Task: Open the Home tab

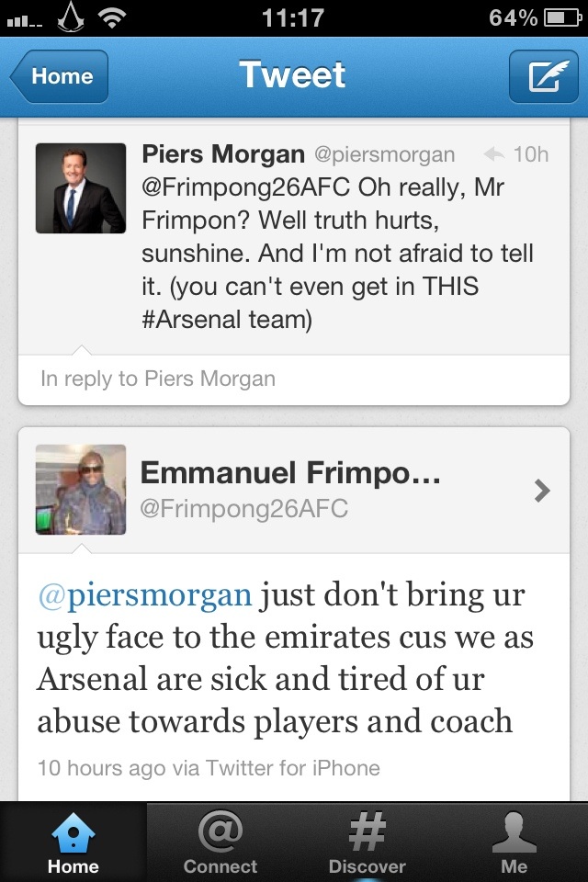Action: point(73,842)
